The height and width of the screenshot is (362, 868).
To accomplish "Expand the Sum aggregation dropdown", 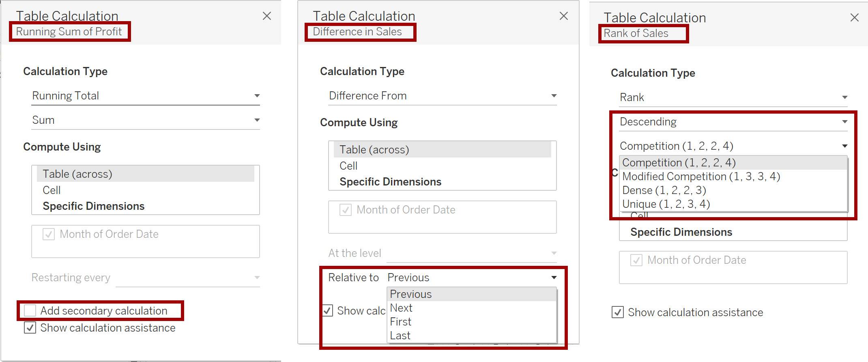I will coord(146,120).
